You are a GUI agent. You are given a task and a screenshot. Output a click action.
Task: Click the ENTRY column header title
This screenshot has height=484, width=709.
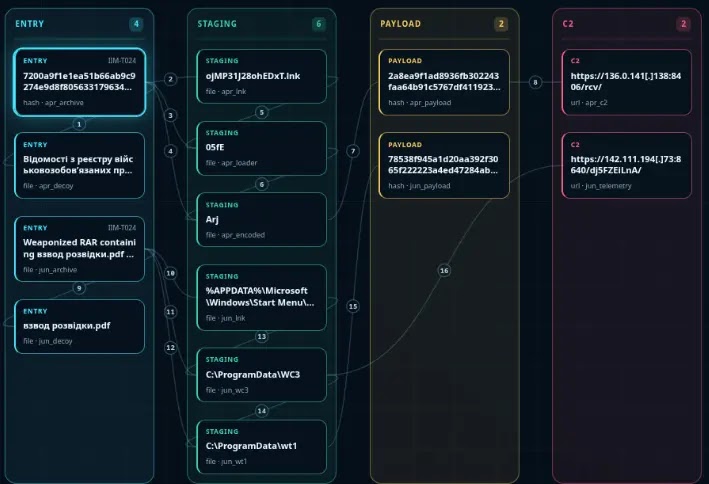29,24
